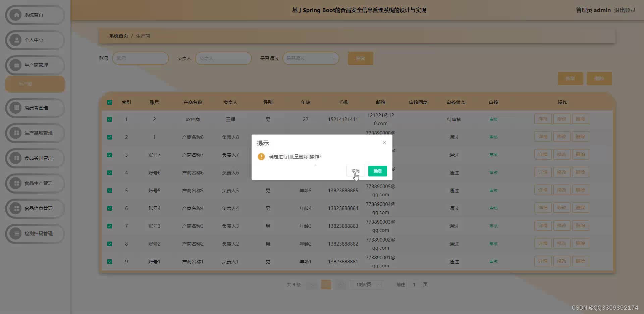
Task: Click into the 账号 search field
Action: pos(141,58)
